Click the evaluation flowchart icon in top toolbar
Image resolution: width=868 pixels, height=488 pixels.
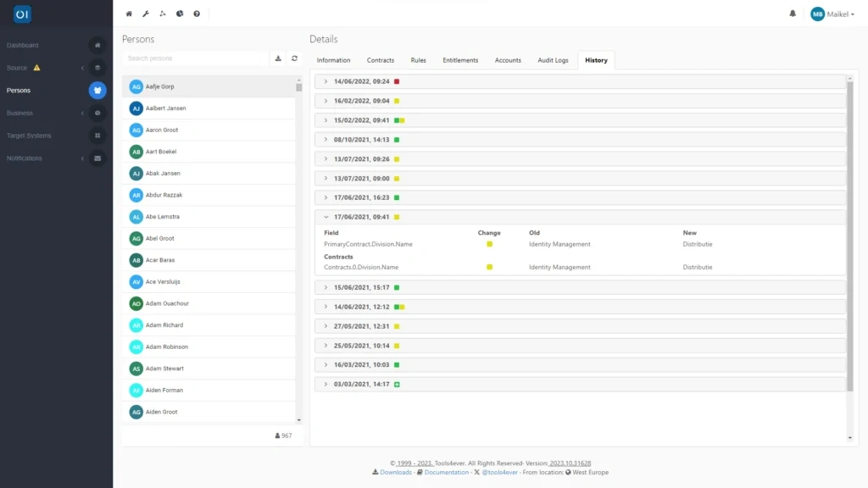pos(163,14)
